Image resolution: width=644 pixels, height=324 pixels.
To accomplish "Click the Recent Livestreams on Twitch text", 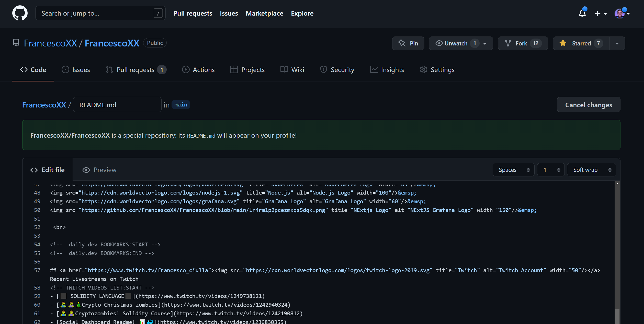I will [94, 279].
